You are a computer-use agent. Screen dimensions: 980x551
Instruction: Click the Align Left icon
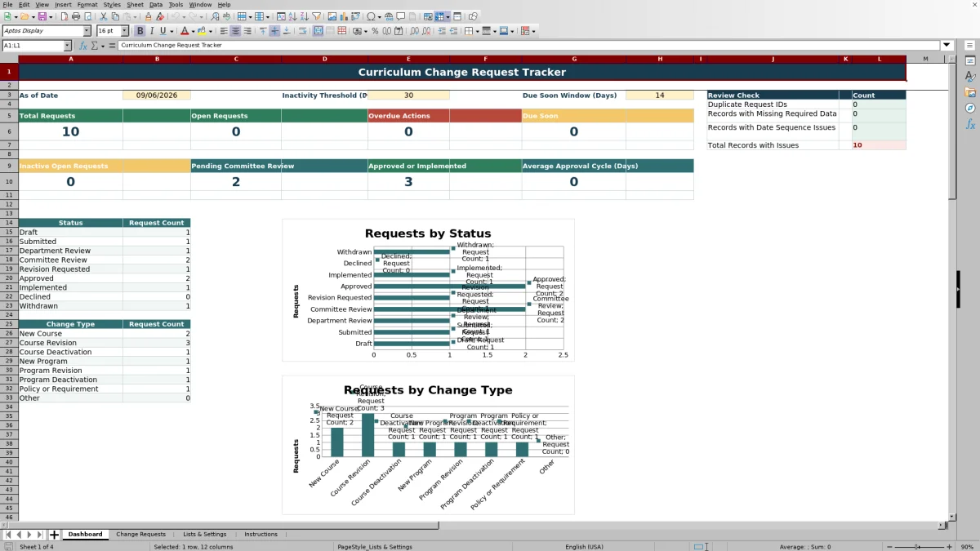tap(223, 31)
